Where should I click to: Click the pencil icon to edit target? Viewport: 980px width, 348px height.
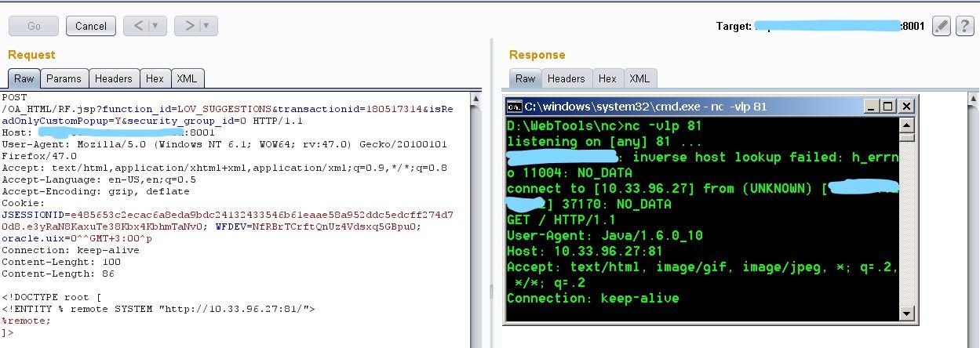point(942,26)
